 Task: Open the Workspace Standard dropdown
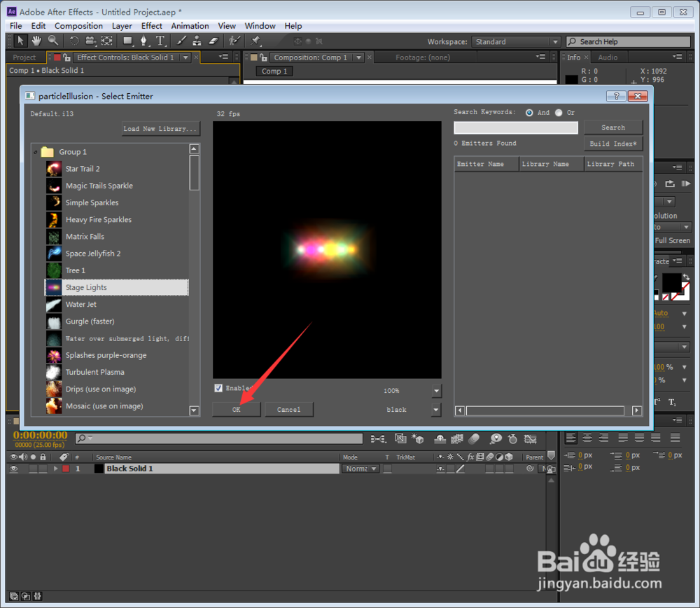pyautogui.click(x=516, y=41)
